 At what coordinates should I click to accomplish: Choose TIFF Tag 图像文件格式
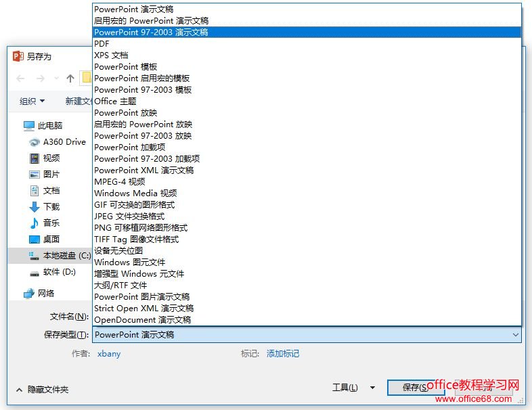coord(307,240)
